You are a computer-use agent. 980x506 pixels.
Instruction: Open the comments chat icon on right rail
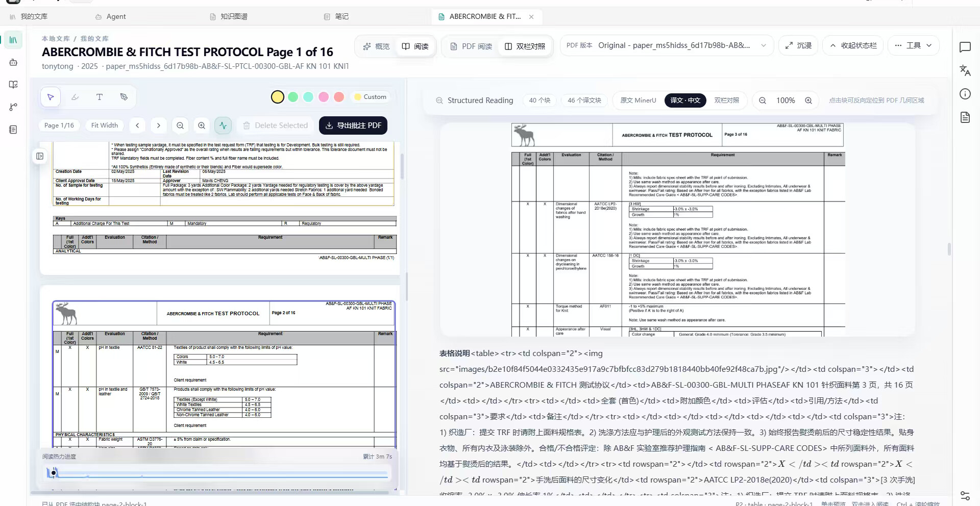pyautogui.click(x=965, y=47)
